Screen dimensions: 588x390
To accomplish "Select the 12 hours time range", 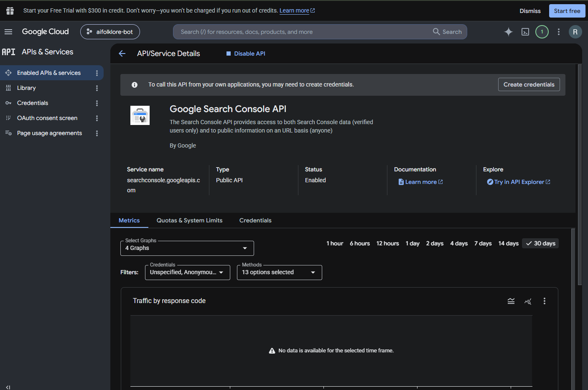I will tap(388, 243).
